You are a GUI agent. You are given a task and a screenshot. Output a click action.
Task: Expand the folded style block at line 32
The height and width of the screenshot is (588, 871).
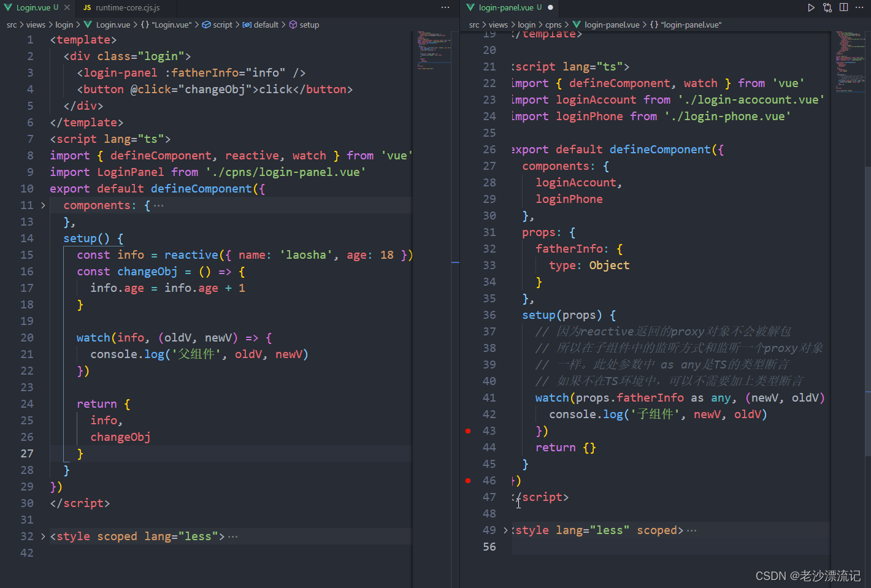coord(43,536)
